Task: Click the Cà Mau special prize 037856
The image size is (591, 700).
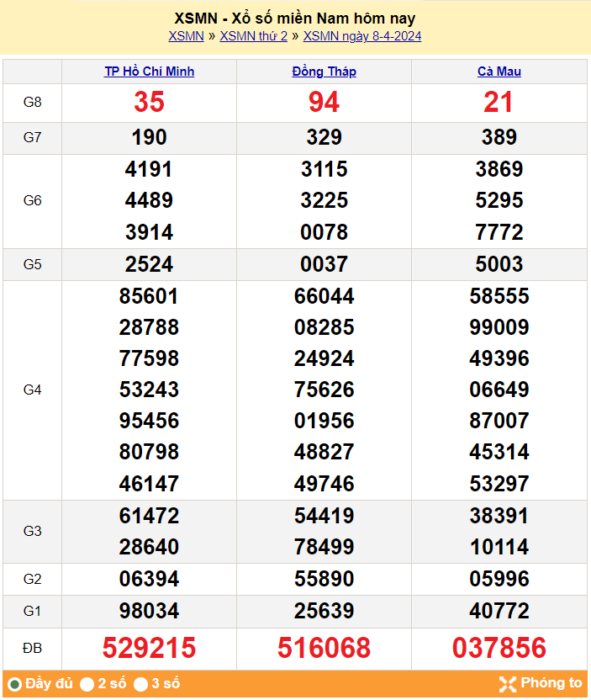Action: (499, 648)
